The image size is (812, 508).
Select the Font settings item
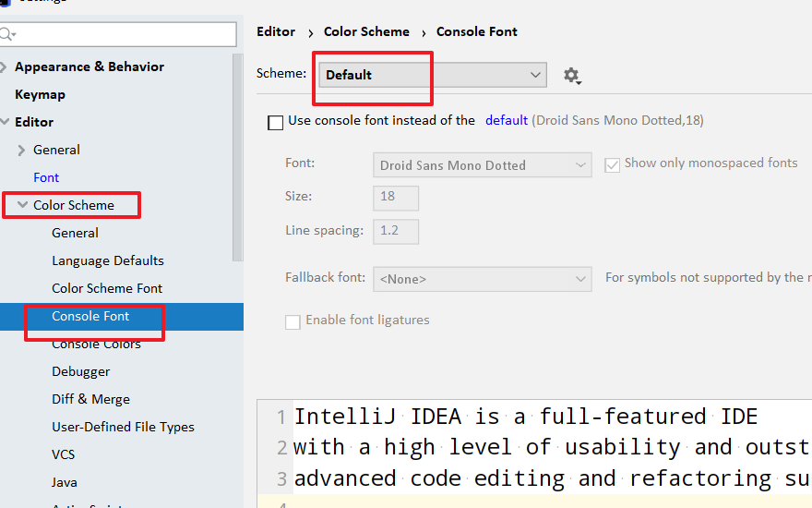(x=46, y=177)
